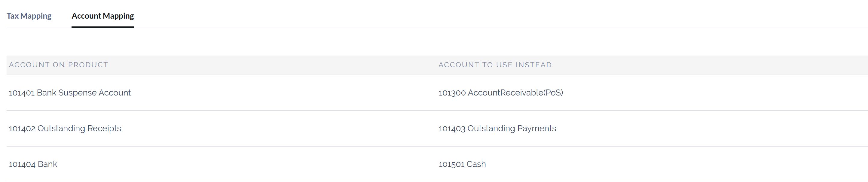868x182 pixels.
Task: Select the 101402 Outstanding Receipts cell
Action: pyautogui.click(x=65, y=128)
